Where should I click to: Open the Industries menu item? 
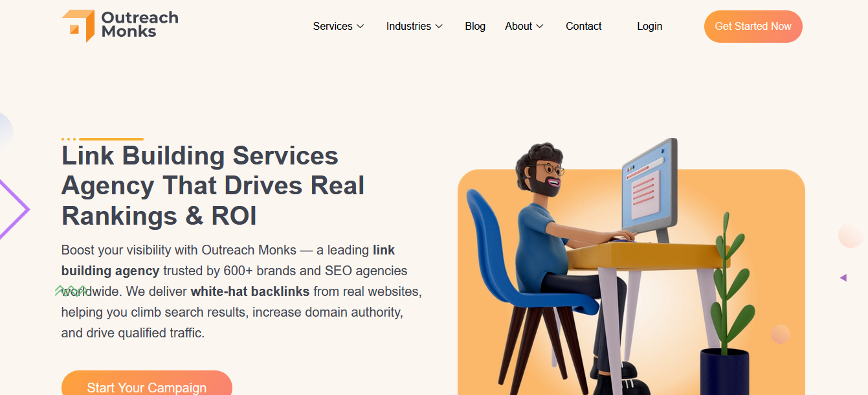pyautogui.click(x=408, y=27)
